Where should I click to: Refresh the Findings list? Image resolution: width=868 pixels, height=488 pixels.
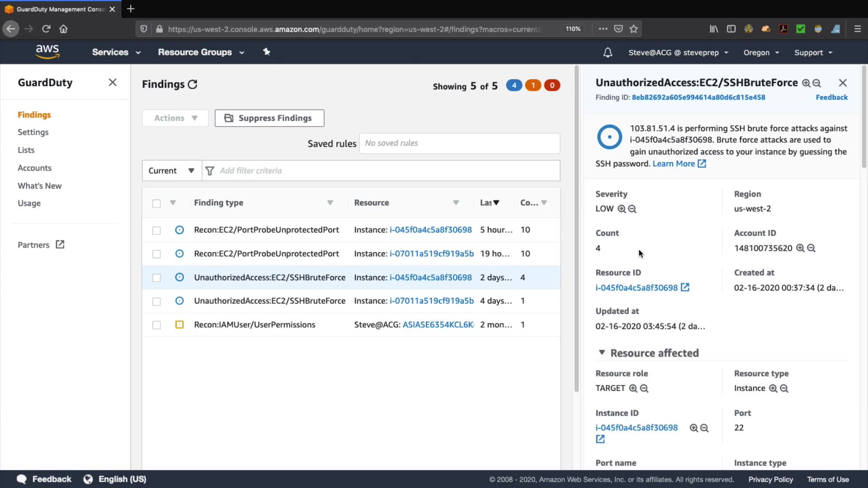pyautogui.click(x=193, y=84)
